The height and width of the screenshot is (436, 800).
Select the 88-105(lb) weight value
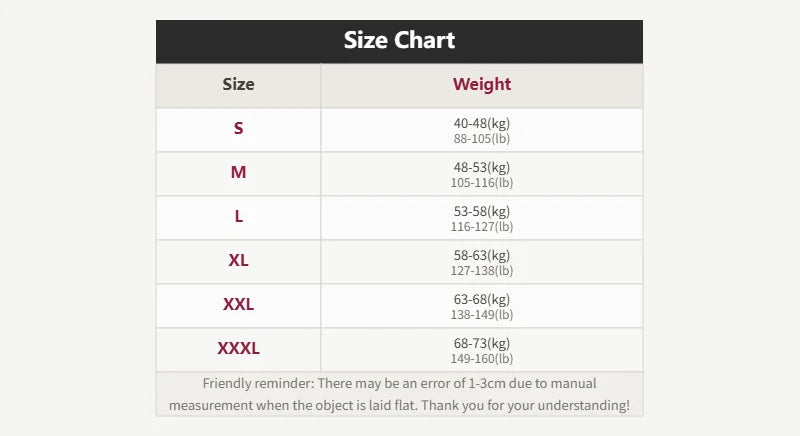482,138
